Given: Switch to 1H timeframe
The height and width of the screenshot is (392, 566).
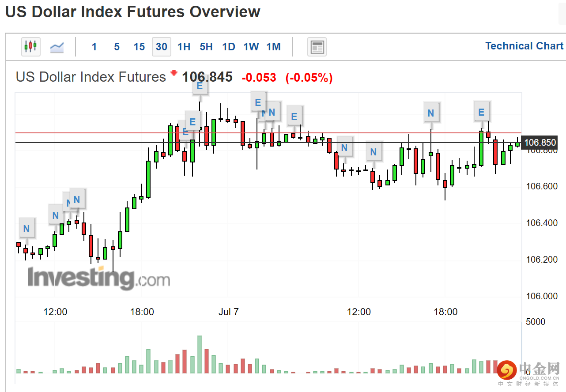Looking at the screenshot, I should (x=184, y=47).
